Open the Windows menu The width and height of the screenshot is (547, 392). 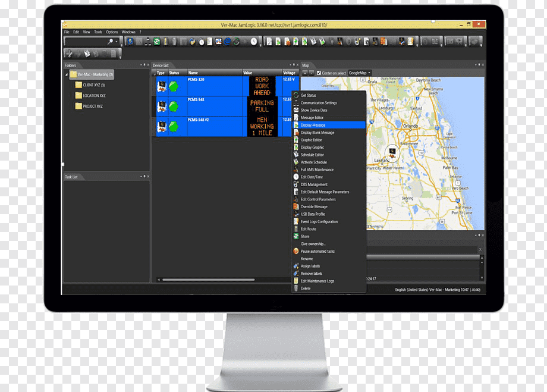(128, 32)
